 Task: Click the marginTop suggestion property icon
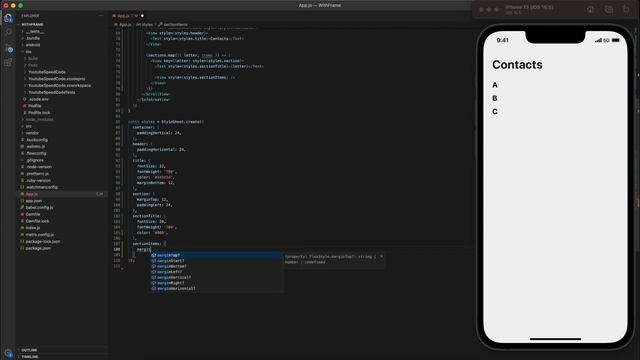153,255
